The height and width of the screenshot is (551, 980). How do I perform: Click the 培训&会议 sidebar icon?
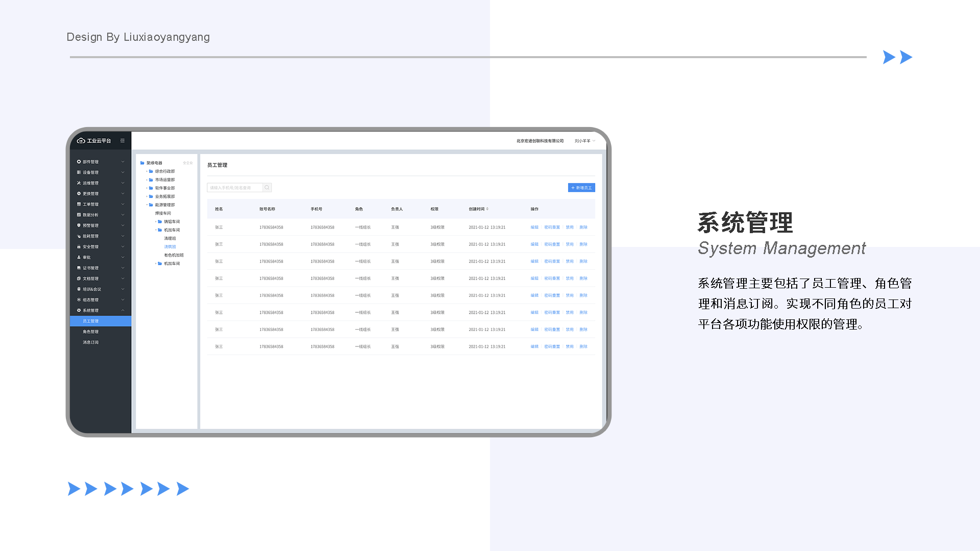(79, 289)
